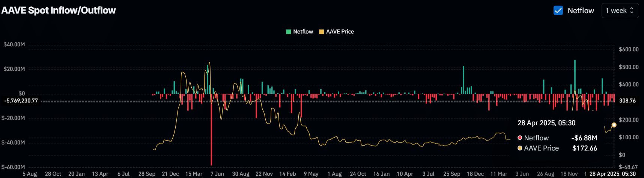This screenshot has height=178, width=644.
Task: Toggle Netflow series in chart legend
Action: click(x=299, y=32)
